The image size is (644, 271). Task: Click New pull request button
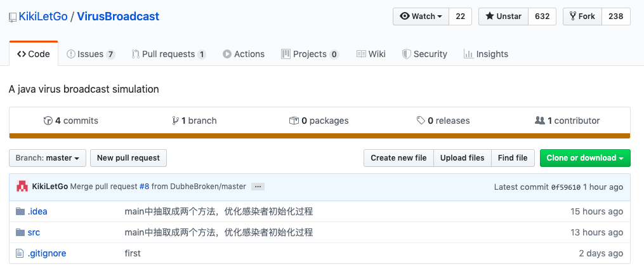point(129,158)
